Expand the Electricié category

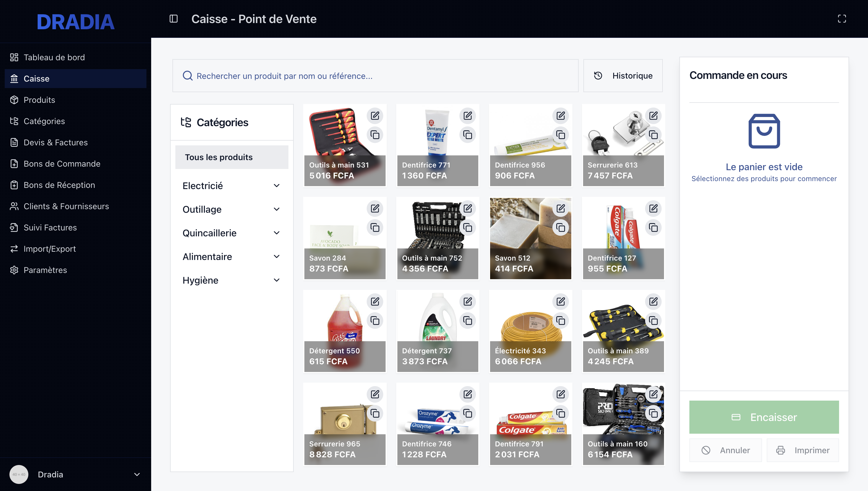(x=276, y=186)
